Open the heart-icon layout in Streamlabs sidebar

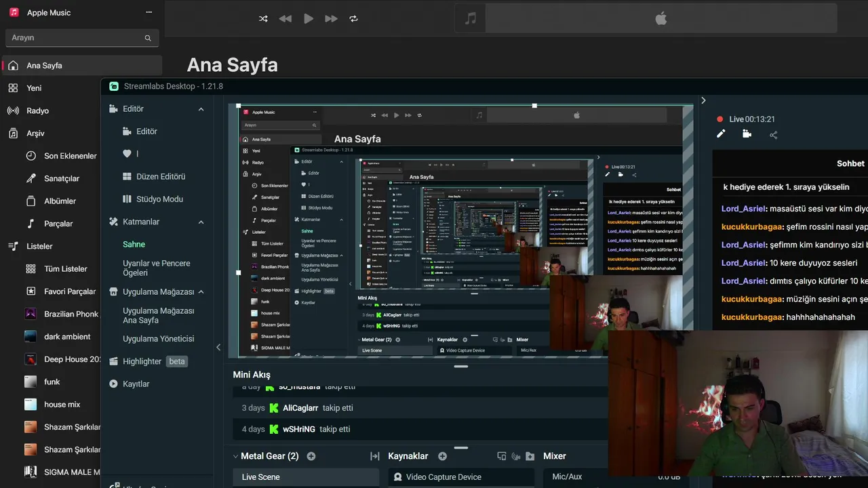pos(127,154)
